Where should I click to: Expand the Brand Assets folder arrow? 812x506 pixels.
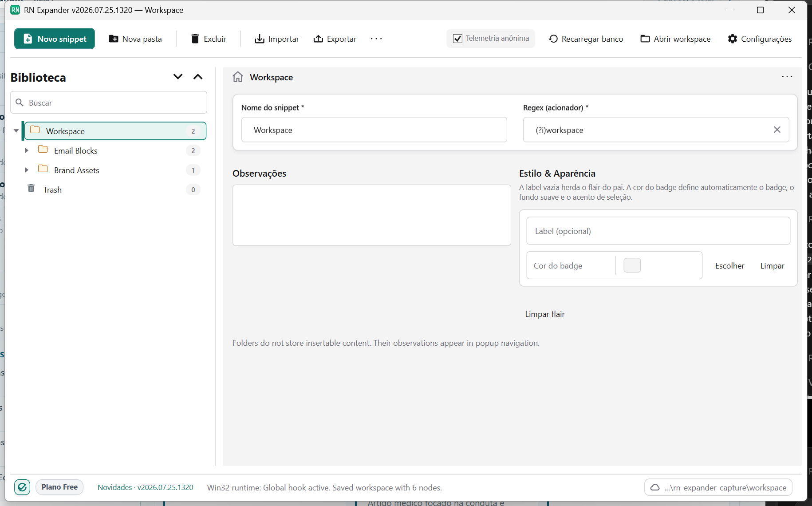click(x=27, y=170)
